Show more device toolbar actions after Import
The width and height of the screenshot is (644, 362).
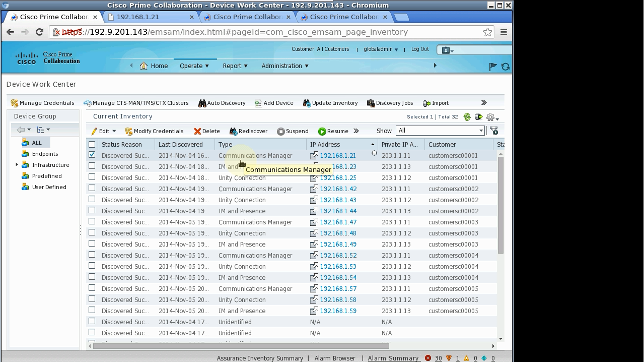tap(484, 103)
